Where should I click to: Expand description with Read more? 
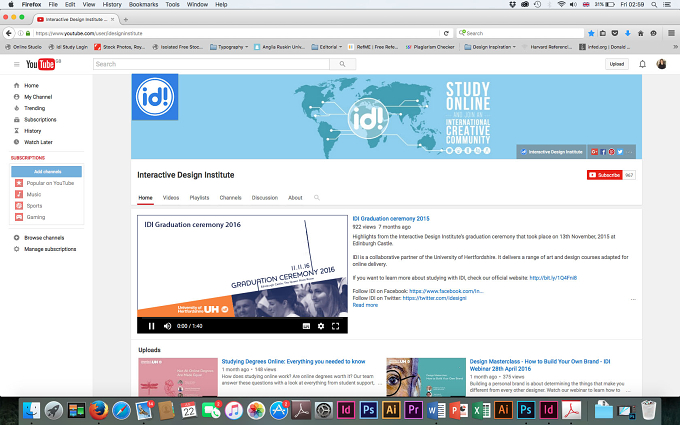(365, 305)
